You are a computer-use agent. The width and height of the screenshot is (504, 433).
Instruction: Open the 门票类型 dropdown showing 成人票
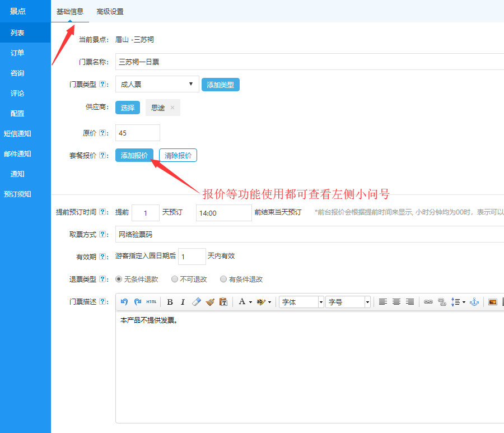point(157,85)
